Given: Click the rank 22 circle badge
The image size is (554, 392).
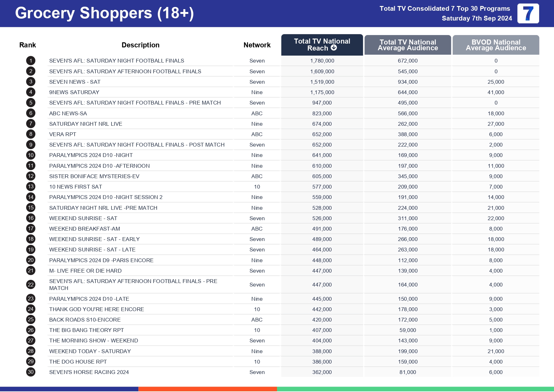Looking at the screenshot, I should 31,285.
